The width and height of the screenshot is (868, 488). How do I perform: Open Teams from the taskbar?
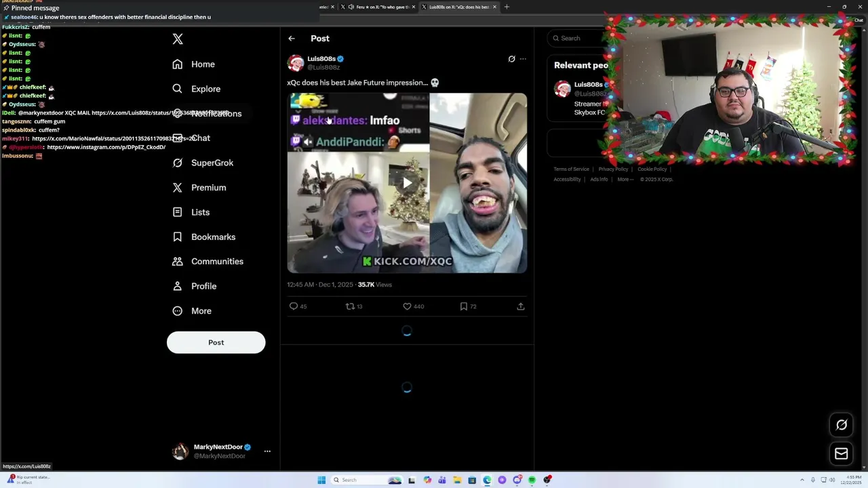[x=442, y=480]
